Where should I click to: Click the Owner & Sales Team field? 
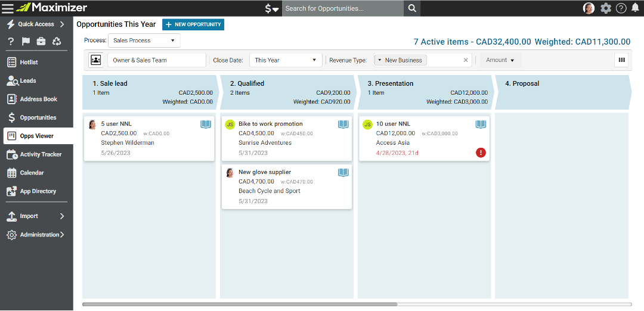(156, 60)
